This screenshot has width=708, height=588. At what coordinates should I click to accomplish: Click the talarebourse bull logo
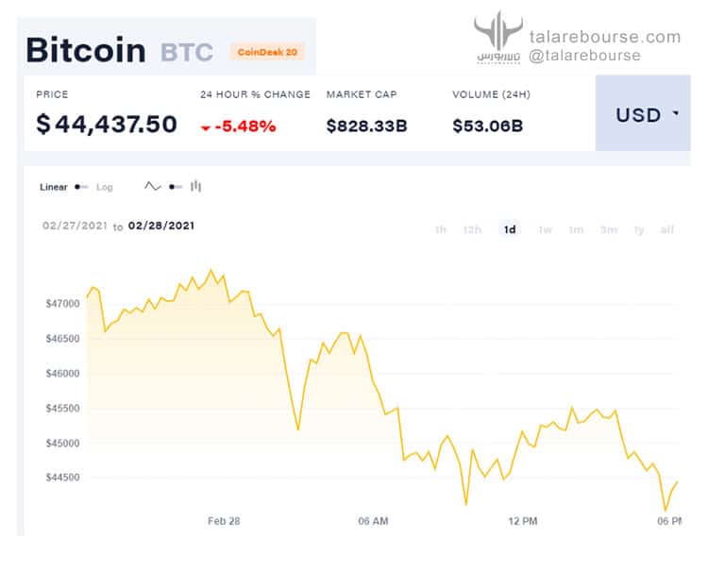(x=498, y=37)
